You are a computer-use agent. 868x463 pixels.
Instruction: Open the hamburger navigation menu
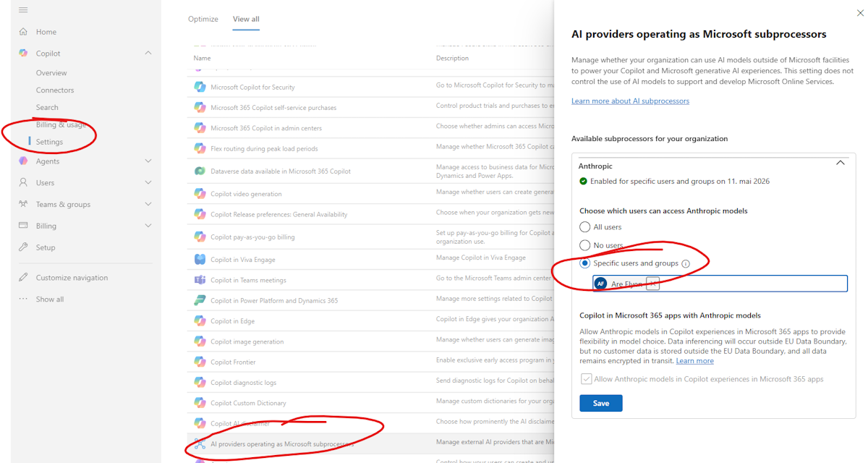pyautogui.click(x=23, y=9)
